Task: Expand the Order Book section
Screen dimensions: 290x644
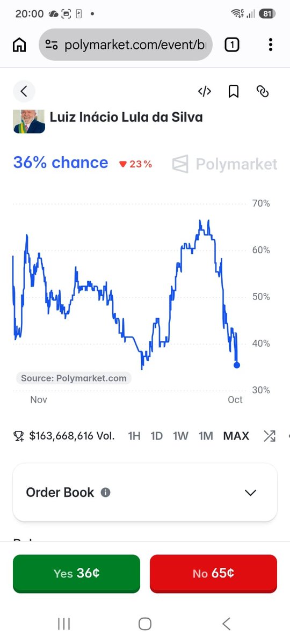Action: click(x=145, y=492)
